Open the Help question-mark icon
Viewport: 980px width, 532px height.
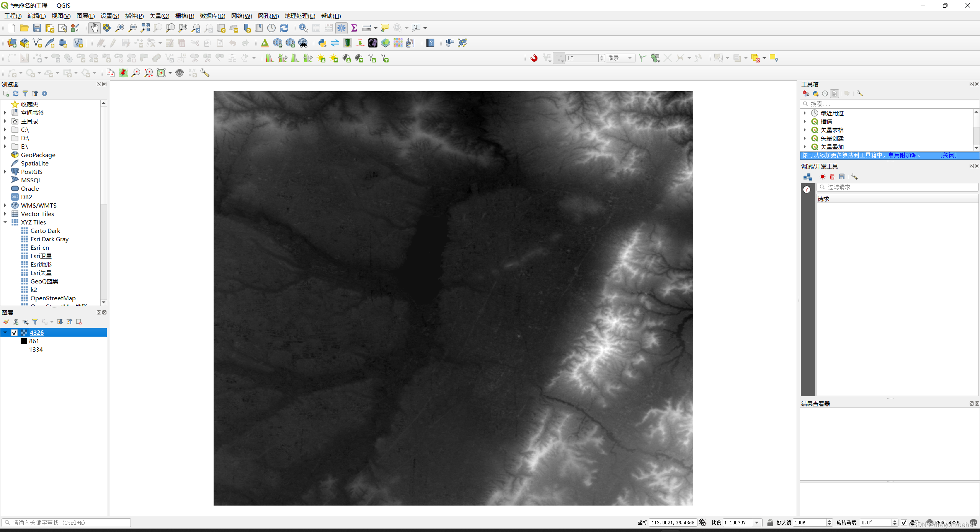pos(431,43)
